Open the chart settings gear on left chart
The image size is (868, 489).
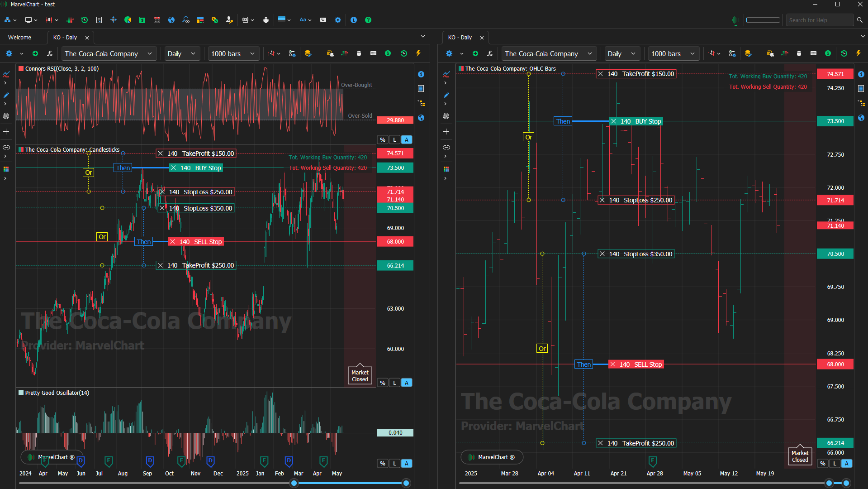tap(9, 53)
